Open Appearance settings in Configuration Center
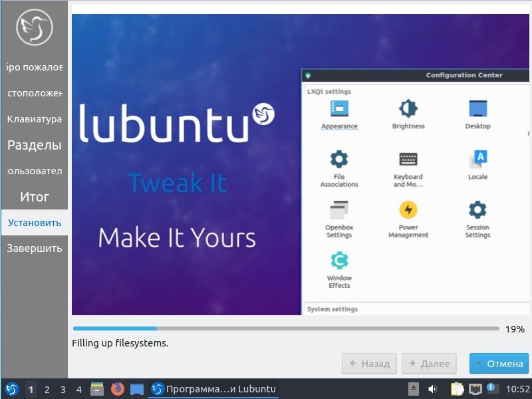 [339, 110]
